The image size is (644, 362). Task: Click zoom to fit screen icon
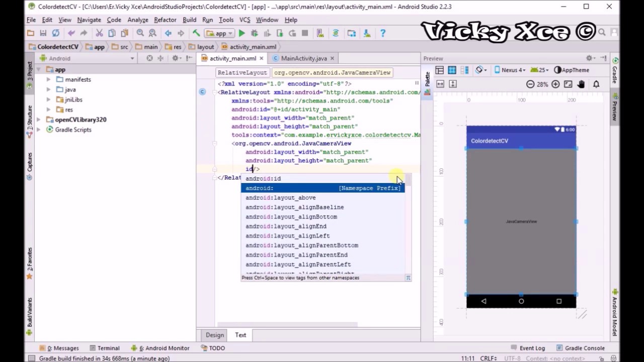568,84
